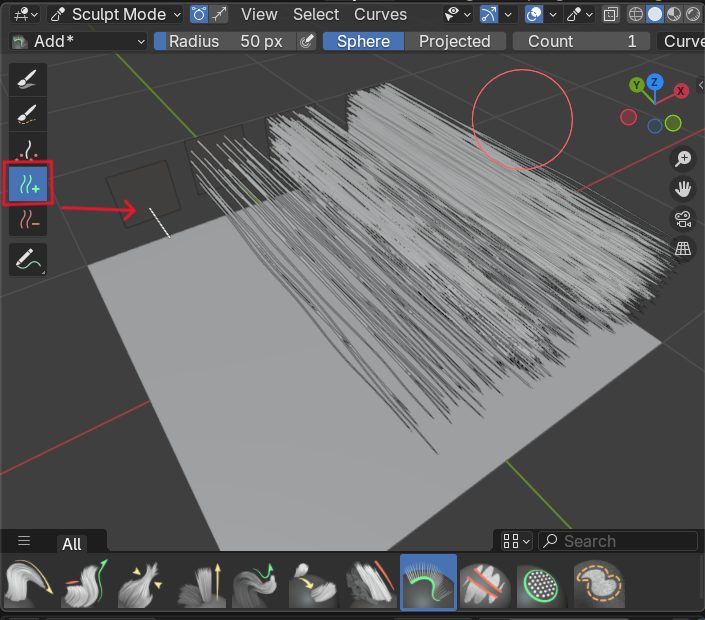
Task: Click the zoom magnifier viewport icon
Action: [x=683, y=159]
